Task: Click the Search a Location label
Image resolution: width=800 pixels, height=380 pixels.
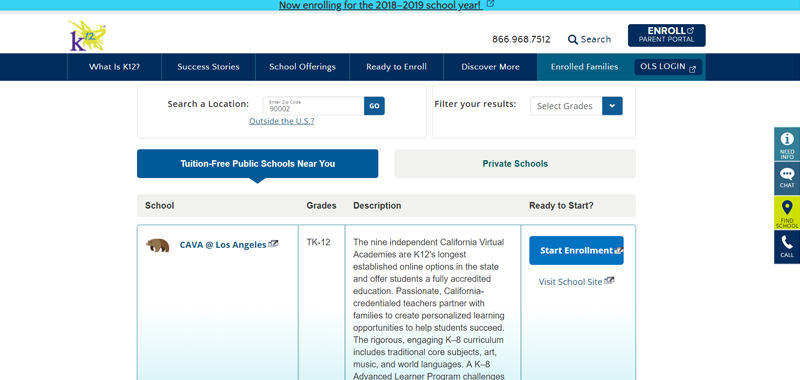Action: pos(208,104)
